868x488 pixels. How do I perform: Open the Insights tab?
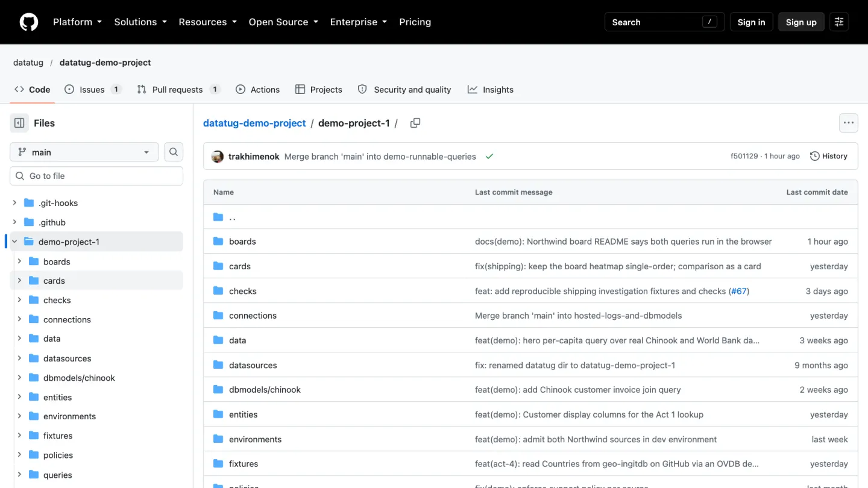(491, 90)
